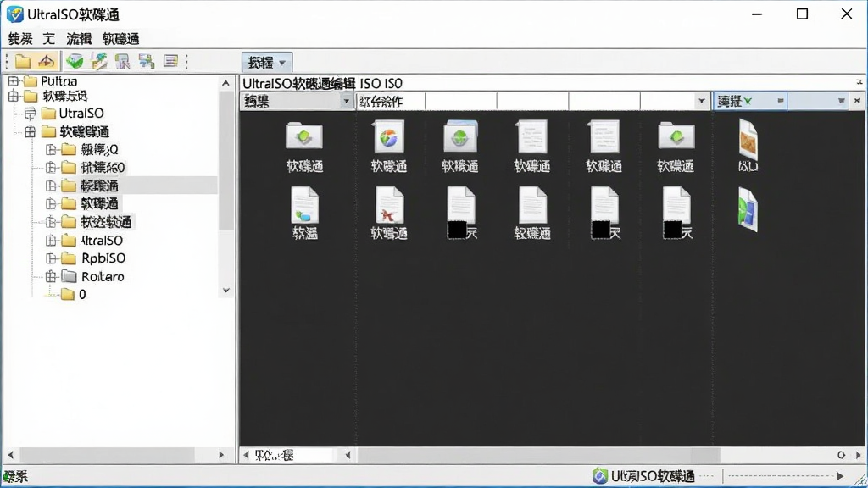Click the yellow open-folder toolbar icon
This screenshot has width=868, height=488.
(23, 61)
